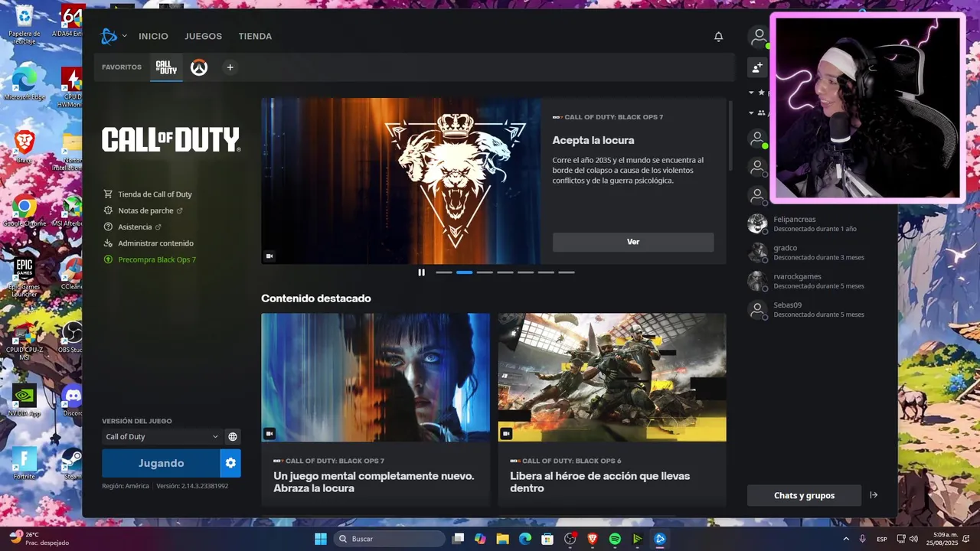Collapse the friends panel arrow icon
Viewport: 980px width, 551px height.
click(874, 495)
